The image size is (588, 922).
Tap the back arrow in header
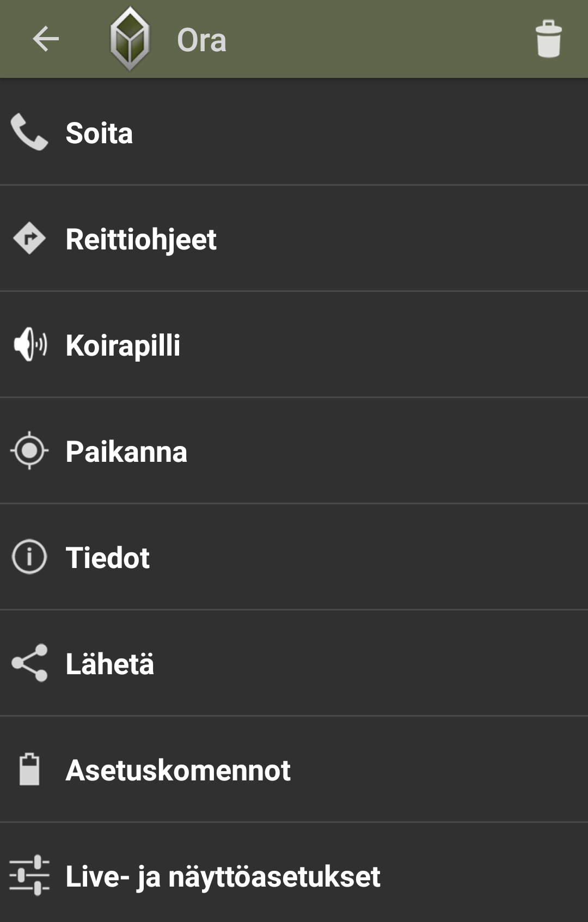pos(46,39)
